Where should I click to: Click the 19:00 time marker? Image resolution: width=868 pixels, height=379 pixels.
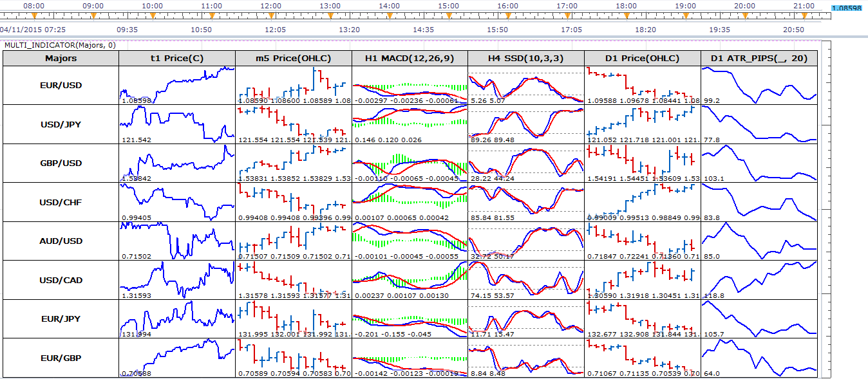686,15
